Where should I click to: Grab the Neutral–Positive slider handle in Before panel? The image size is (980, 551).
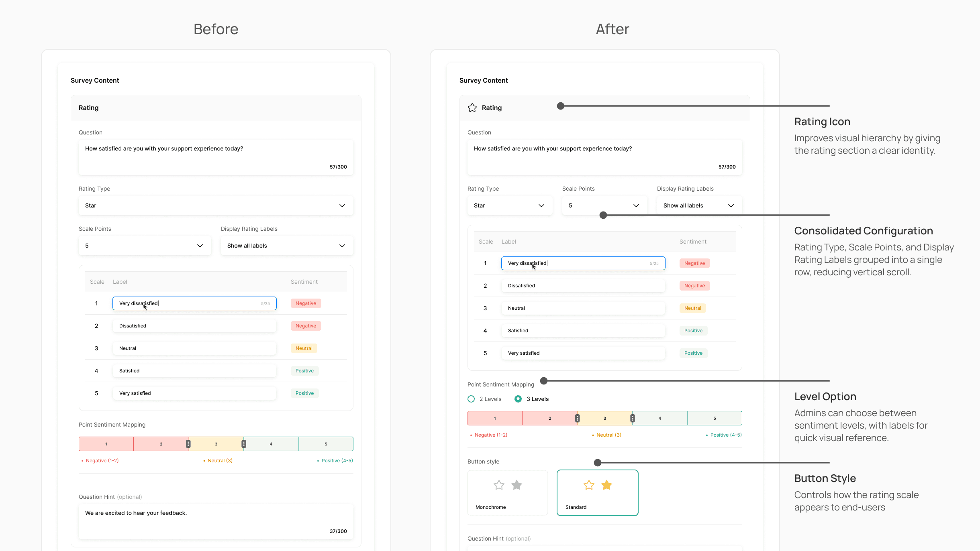point(244,444)
